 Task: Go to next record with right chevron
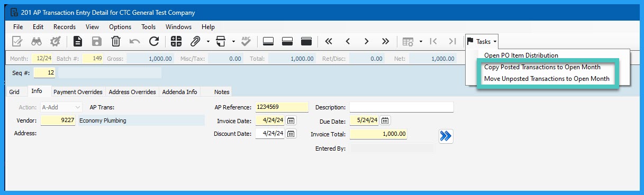(366, 41)
